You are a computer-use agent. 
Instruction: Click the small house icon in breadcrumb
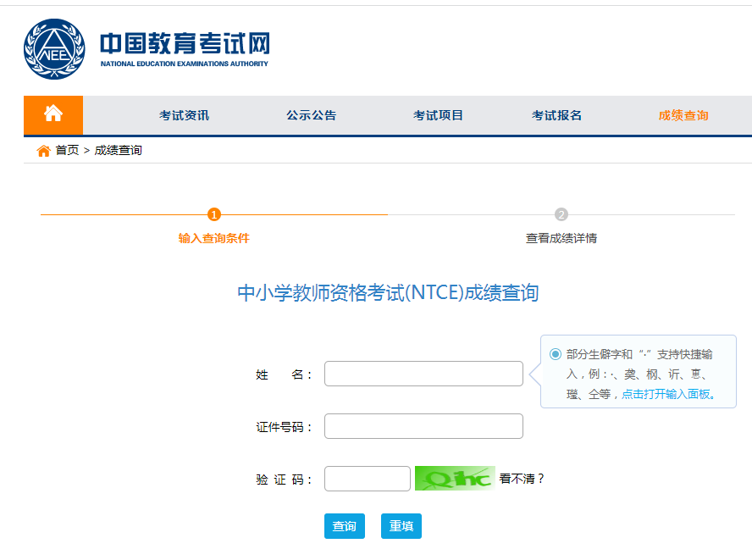(43, 151)
